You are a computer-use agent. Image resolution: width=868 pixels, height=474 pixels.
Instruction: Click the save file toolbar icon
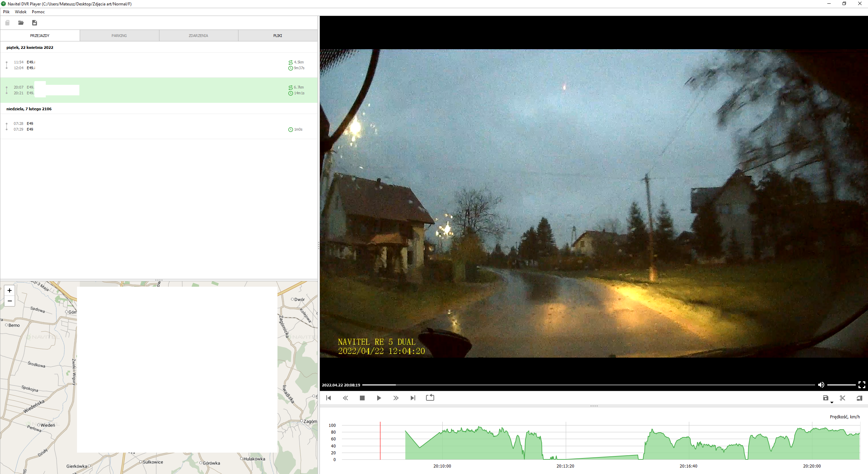(x=35, y=23)
